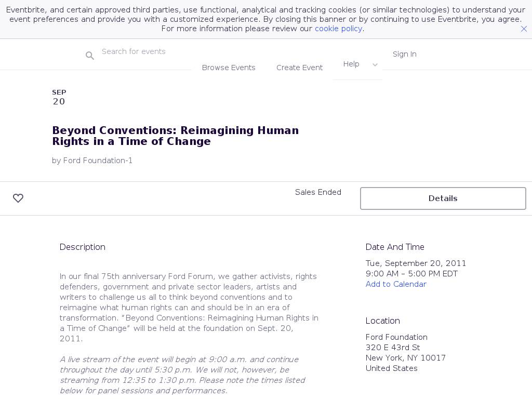Click the Sales Ended status text
The width and height of the screenshot is (532, 399).
[318, 192]
